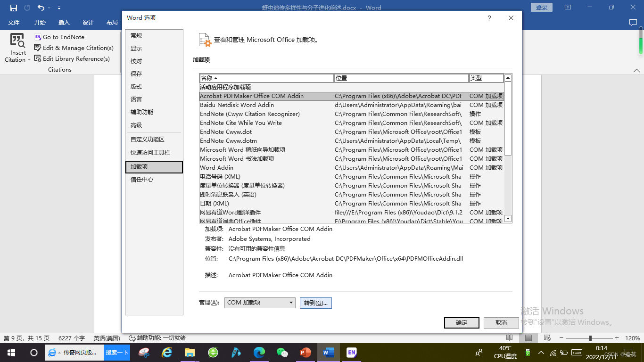Open EndNote from the taskbar
Image resolution: width=644 pixels, height=362 pixels.
coord(351,353)
